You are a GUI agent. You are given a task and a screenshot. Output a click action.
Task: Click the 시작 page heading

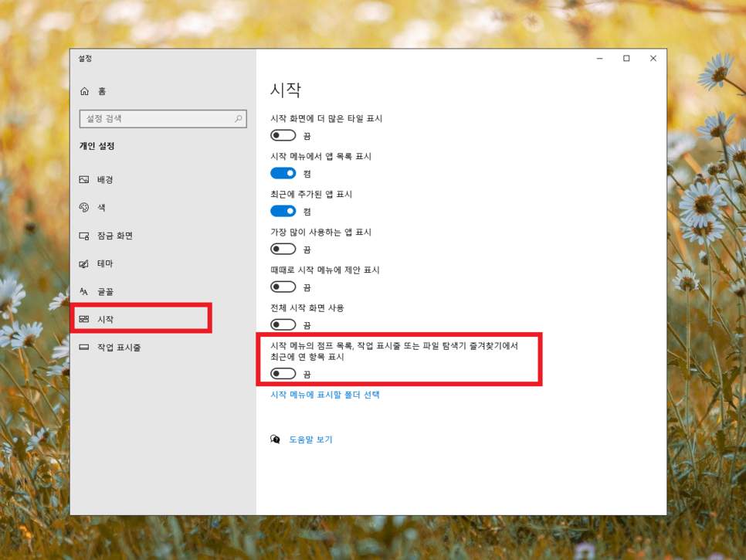click(286, 90)
